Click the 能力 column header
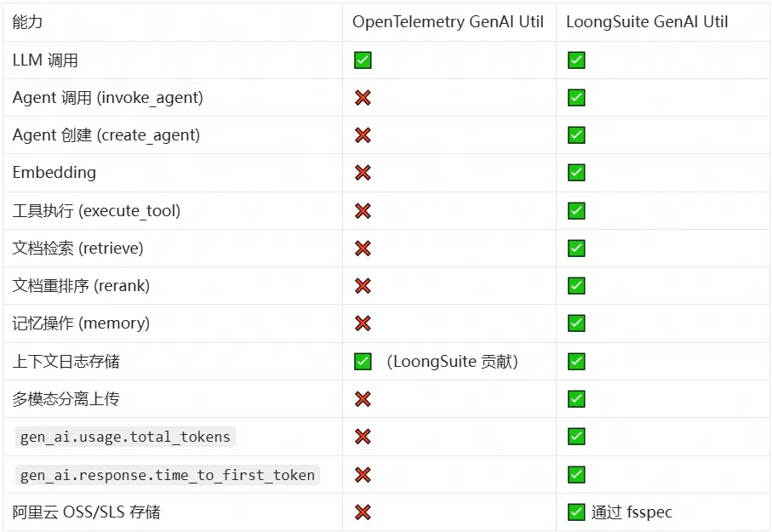 tap(27, 22)
